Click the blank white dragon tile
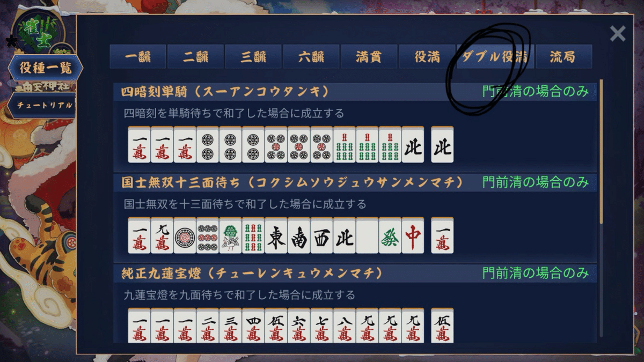The width and height of the screenshot is (644, 362). tap(367, 235)
